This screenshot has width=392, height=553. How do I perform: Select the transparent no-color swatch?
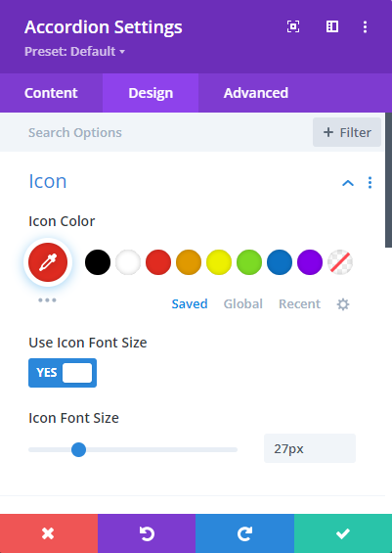pyautogui.click(x=340, y=262)
